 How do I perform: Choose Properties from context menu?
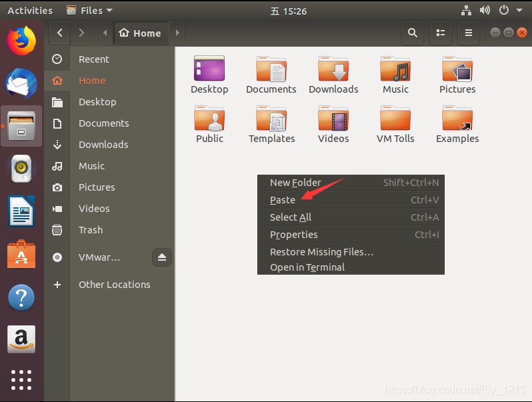point(351,235)
